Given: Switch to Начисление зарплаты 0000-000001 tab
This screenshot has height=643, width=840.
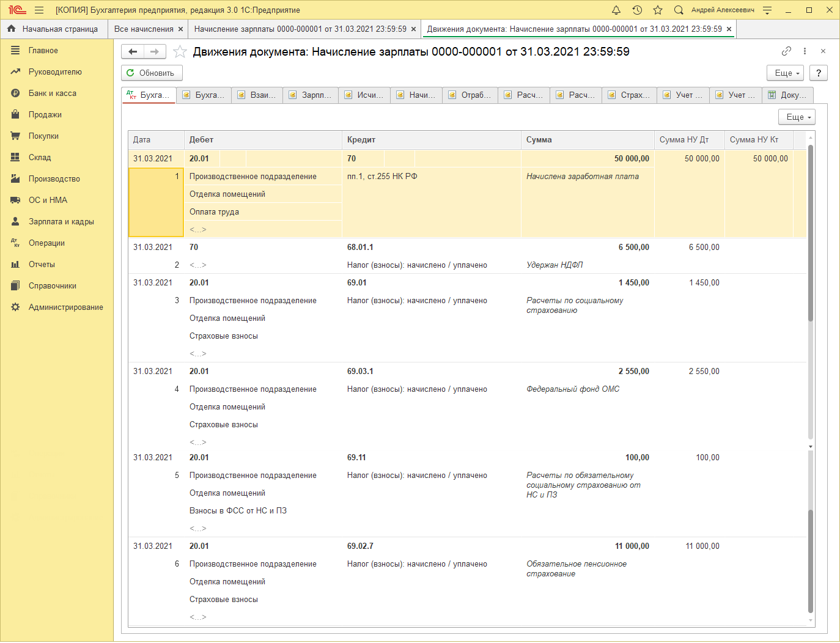Looking at the screenshot, I should (x=300, y=29).
